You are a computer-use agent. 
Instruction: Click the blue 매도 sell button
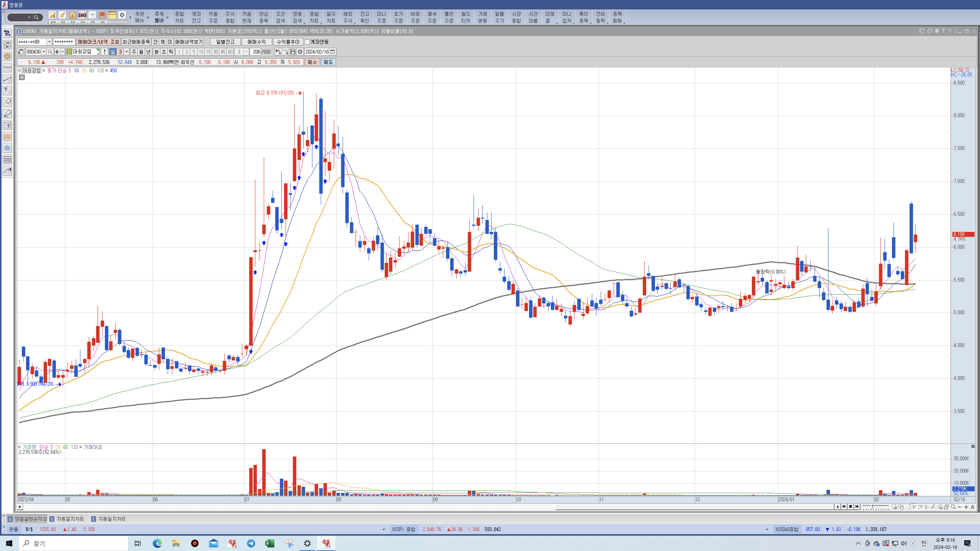pos(328,62)
